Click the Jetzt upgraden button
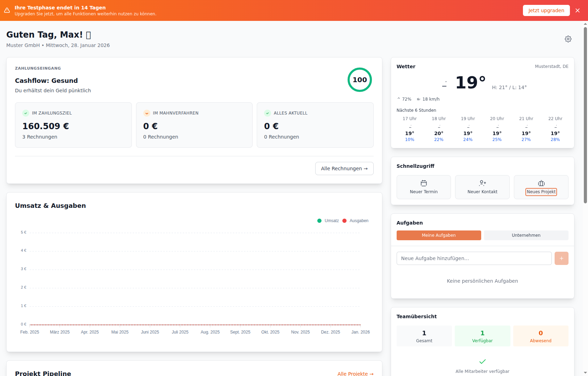Screen dimensions: 588x376 point(546,10)
